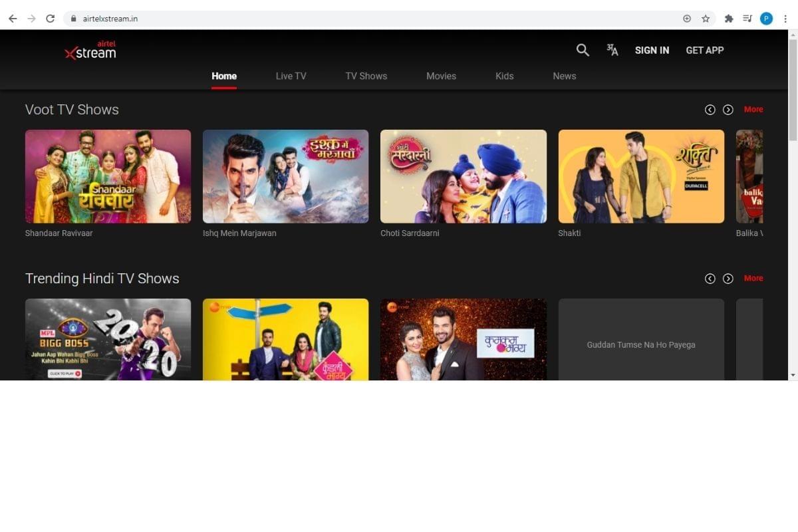Open More for Voot TV Shows

pos(753,110)
